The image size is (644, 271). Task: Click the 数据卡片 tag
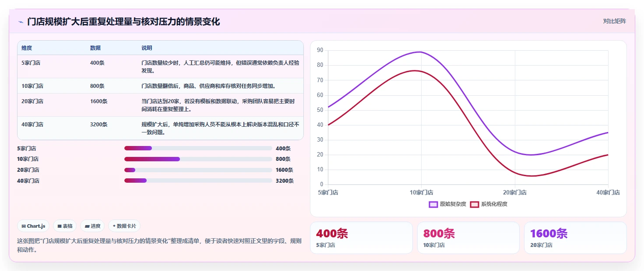click(x=124, y=226)
